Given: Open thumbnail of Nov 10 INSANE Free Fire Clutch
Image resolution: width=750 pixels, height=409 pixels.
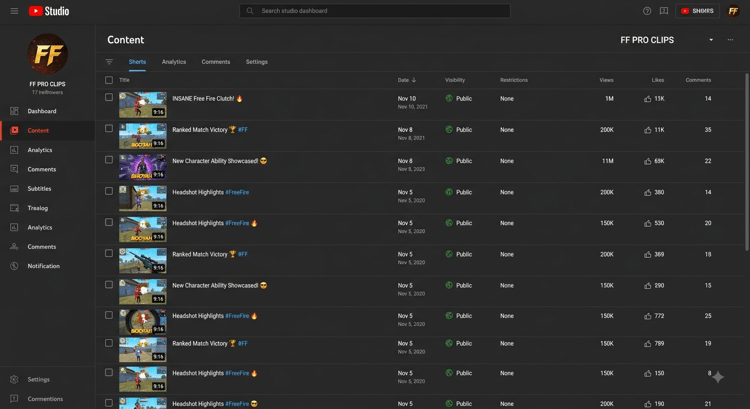Looking at the screenshot, I should point(143,104).
